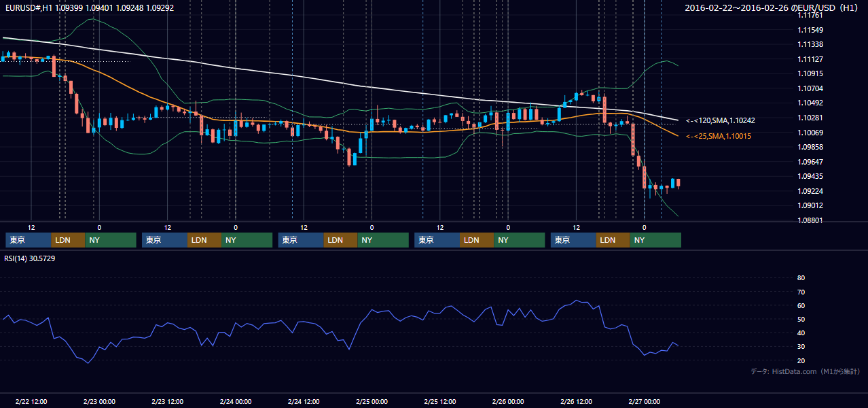Select the 2/26 00:00 time label
Image resolution: width=868 pixels, height=408 pixels.
point(508,402)
